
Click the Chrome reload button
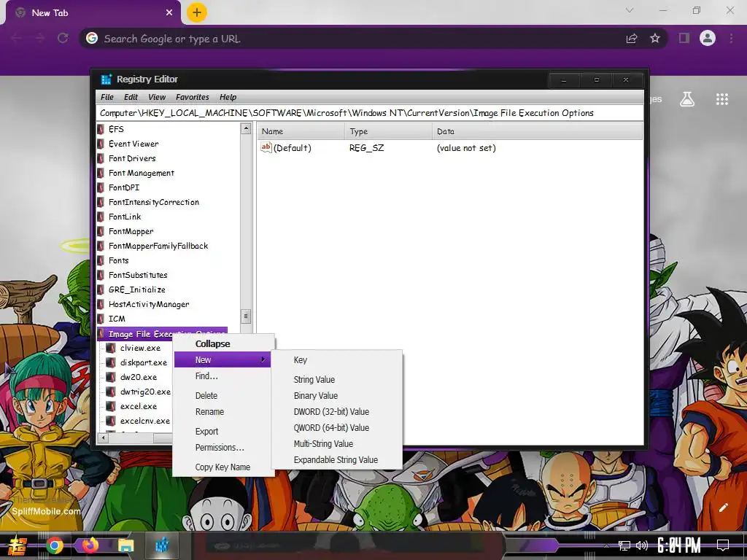[63, 38]
